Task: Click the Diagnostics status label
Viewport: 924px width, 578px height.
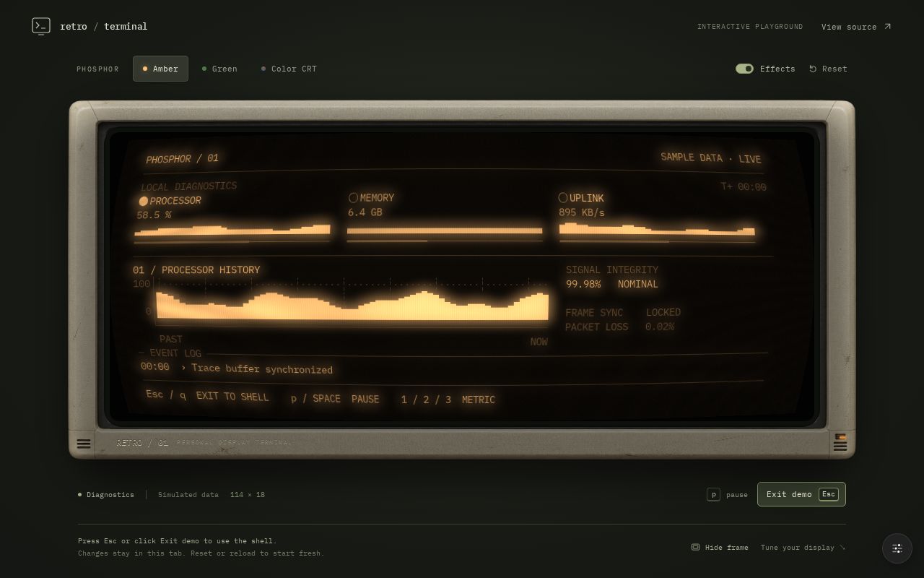Action: (106, 494)
